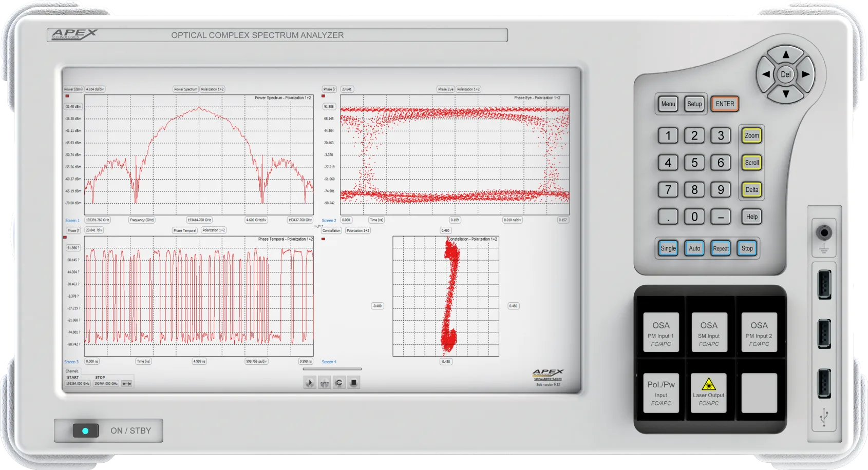Hit the orange ENTER key

coord(725,104)
